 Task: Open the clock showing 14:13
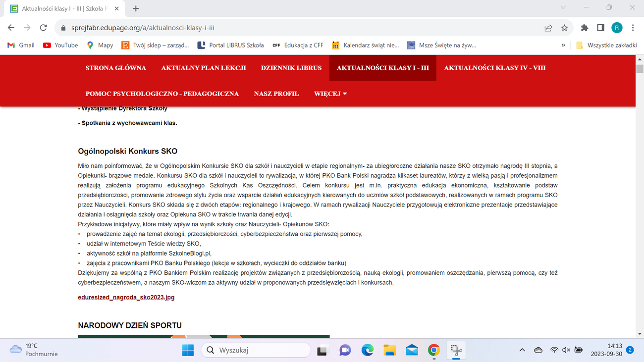(x=607, y=350)
